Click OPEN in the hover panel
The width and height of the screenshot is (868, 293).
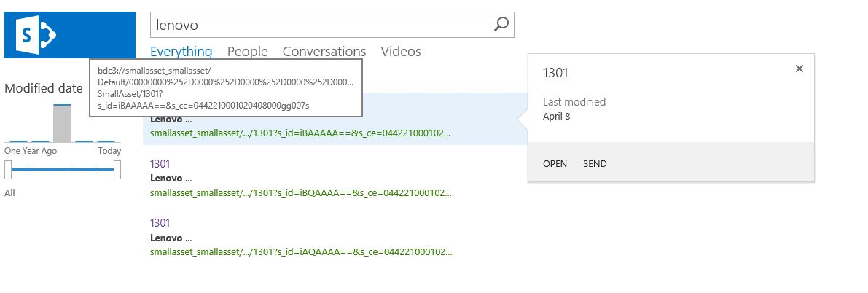coord(555,163)
